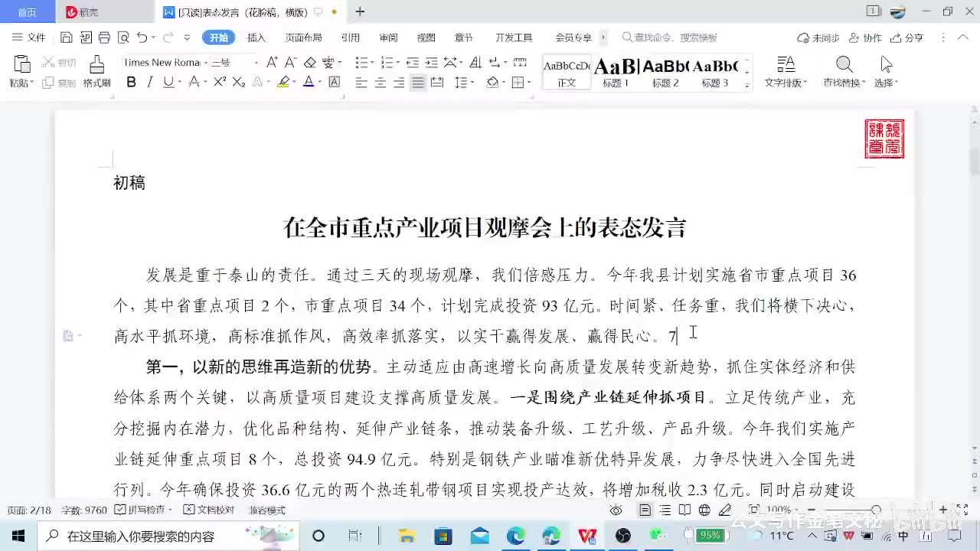The image size is (980, 551).
Task: Open Print Preview from quick access bar
Action: [x=123, y=37]
